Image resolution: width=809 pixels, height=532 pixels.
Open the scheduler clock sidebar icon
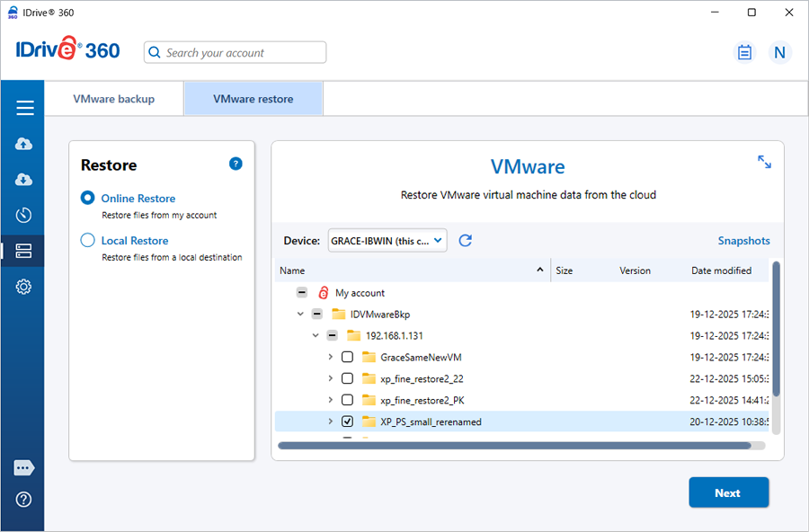pyautogui.click(x=23, y=215)
